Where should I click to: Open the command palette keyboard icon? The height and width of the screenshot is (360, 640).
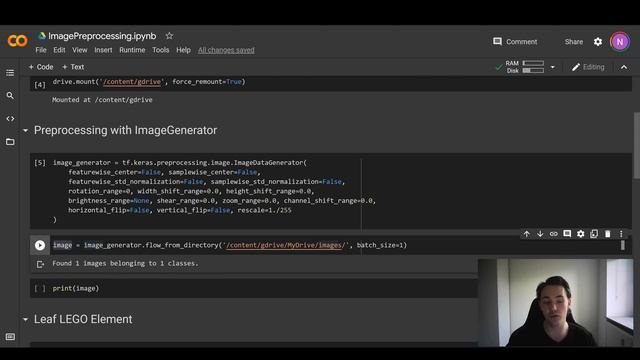pyautogui.click(x=10, y=337)
